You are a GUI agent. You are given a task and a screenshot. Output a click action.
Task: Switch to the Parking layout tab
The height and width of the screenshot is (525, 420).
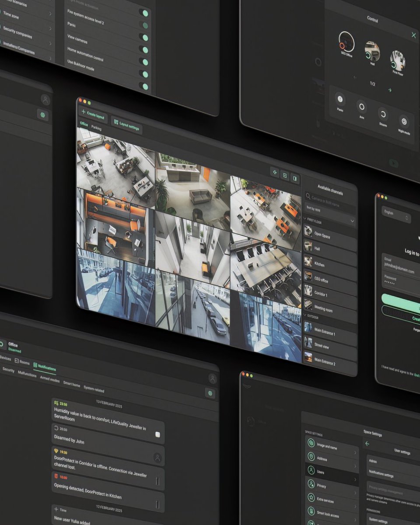[96, 129]
